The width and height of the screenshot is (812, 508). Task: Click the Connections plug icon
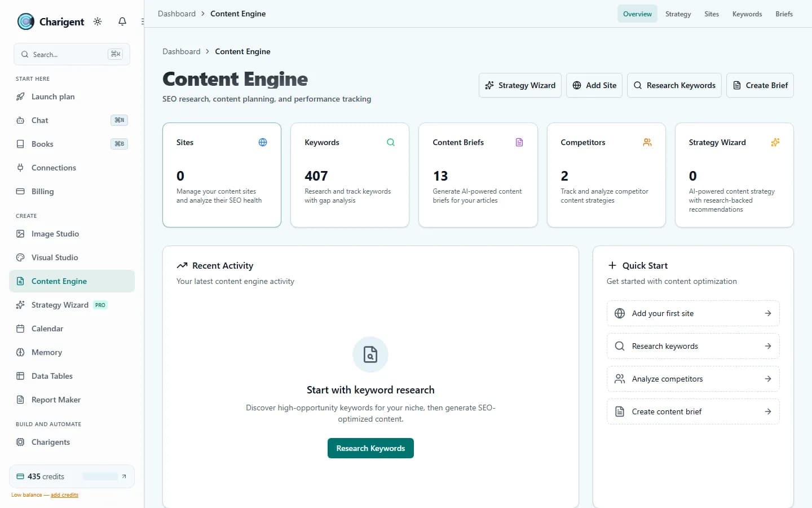tap(20, 168)
